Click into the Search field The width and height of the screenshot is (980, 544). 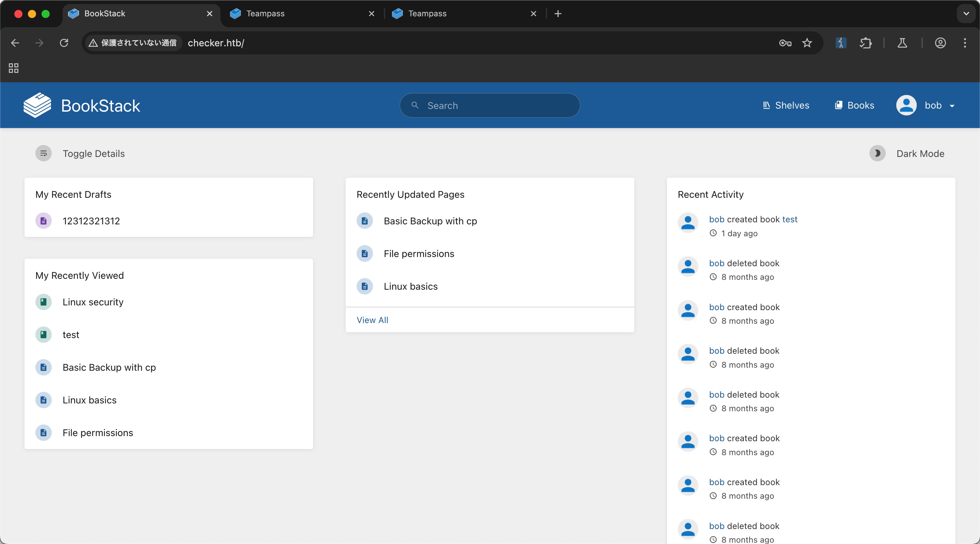tap(494, 106)
